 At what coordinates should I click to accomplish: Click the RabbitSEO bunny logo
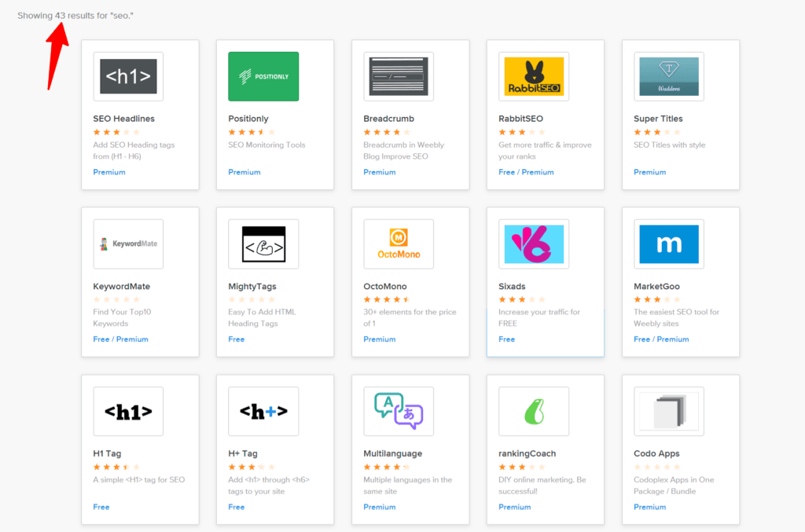(x=533, y=75)
